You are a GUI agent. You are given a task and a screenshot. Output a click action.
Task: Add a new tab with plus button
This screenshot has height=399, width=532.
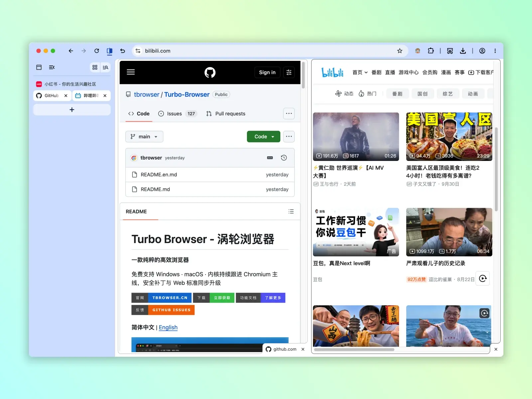[72, 110]
